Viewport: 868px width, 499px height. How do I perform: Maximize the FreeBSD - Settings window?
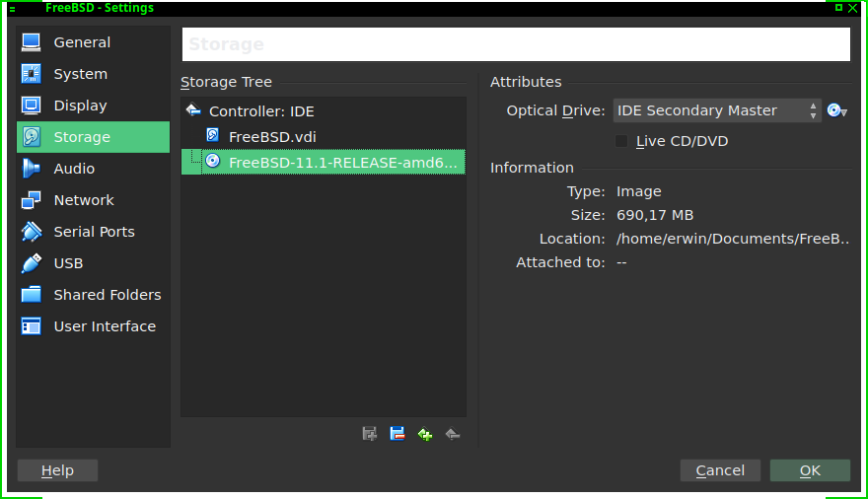[x=838, y=7]
